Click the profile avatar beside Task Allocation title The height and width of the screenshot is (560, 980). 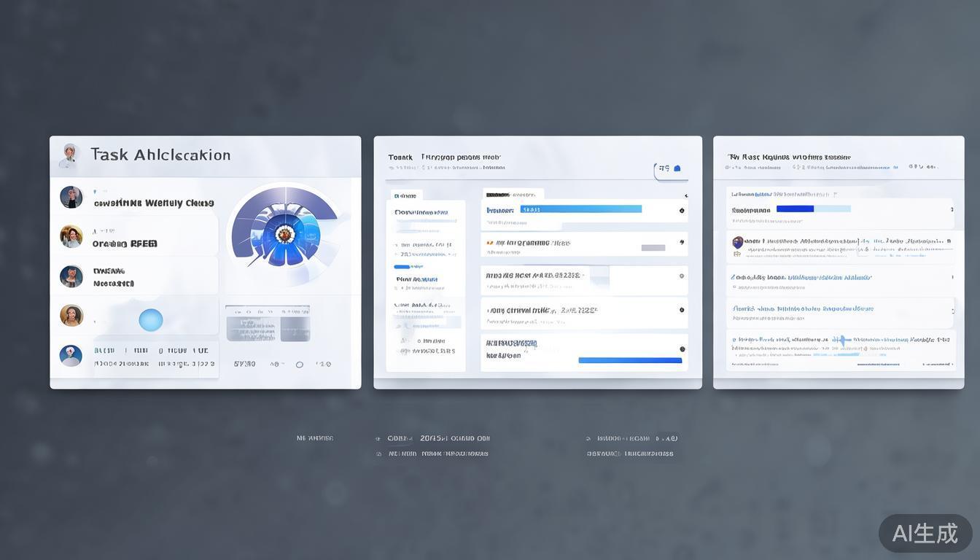click(70, 154)
